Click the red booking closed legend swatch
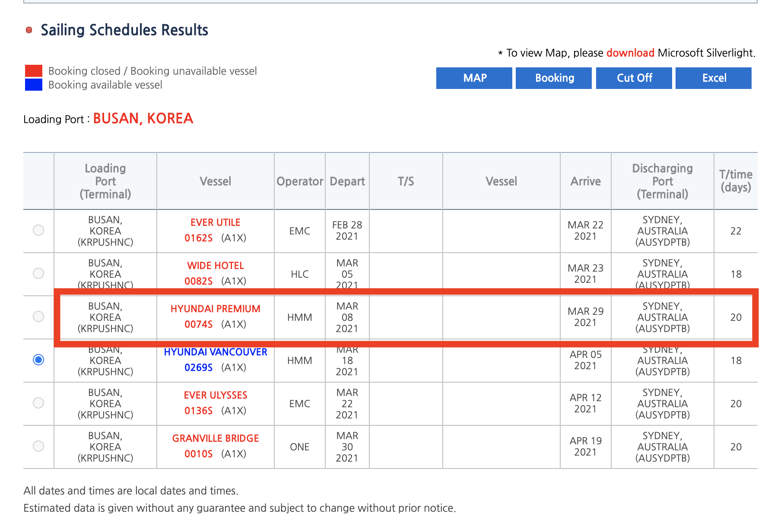This screenshot has height=532, width=768. (x=34, y=71)
